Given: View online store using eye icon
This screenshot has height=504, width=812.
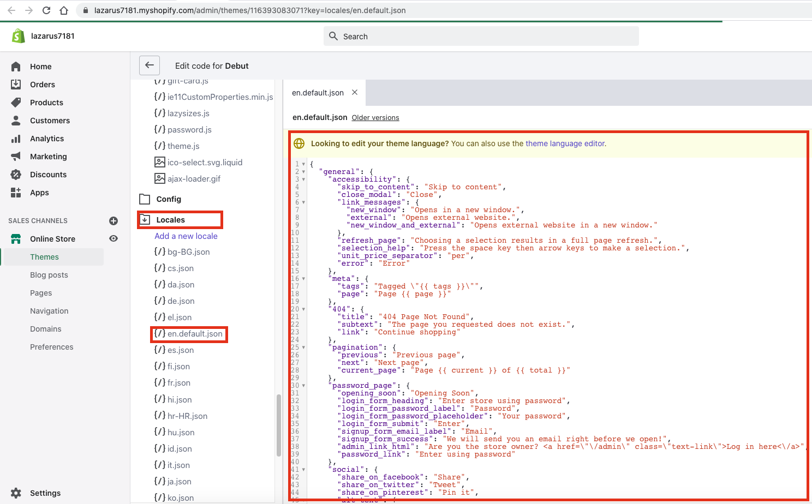Looking at the screenshot, I should (114, 239).
